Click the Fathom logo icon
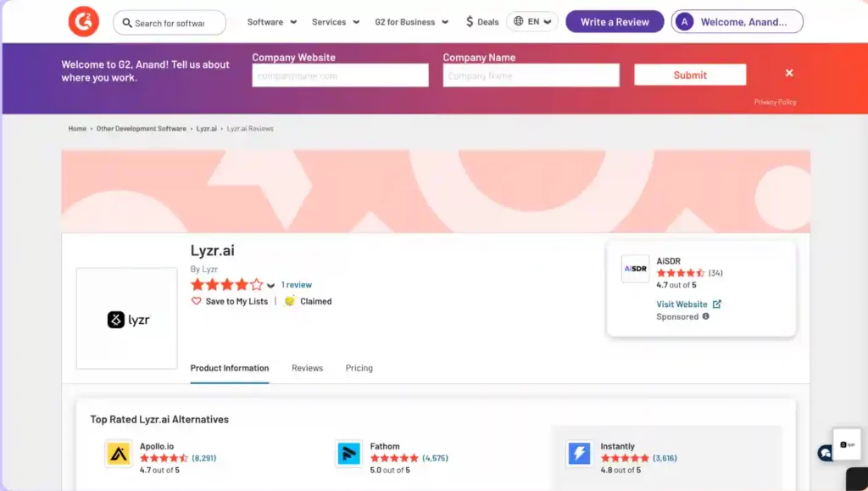The width and height of the screenshot is (868, 491). (x=348, y=454)
